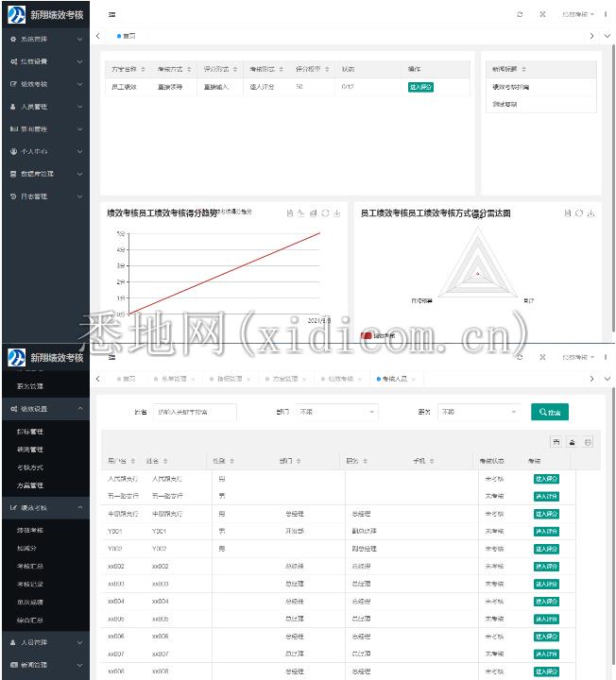616x680 pixels.
Task: Click restore icon on score trend chart
Action: click(325, 212)
